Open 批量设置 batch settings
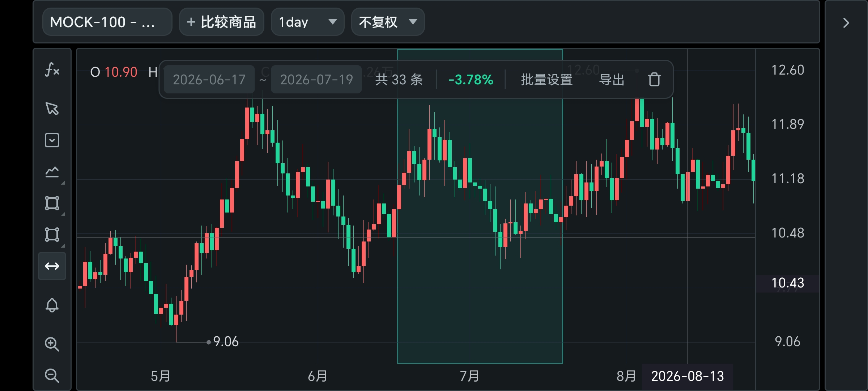 (546, 80)
